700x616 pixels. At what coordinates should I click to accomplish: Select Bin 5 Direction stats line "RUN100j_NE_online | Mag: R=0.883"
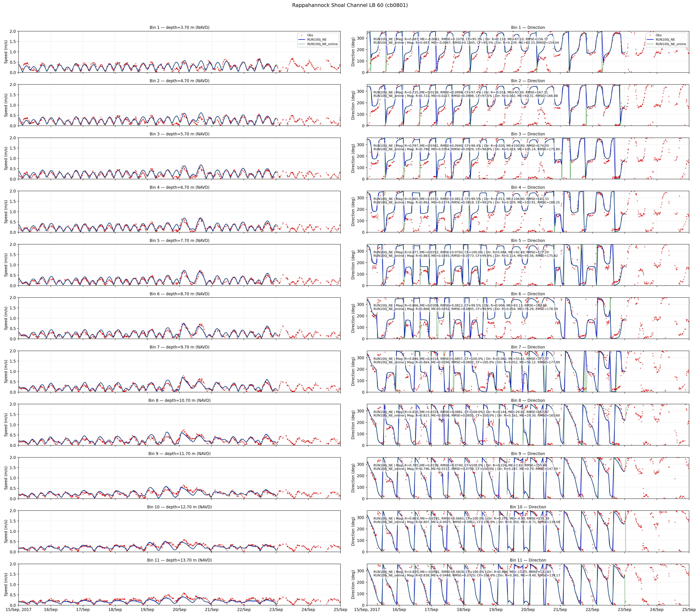coord(465,256)
